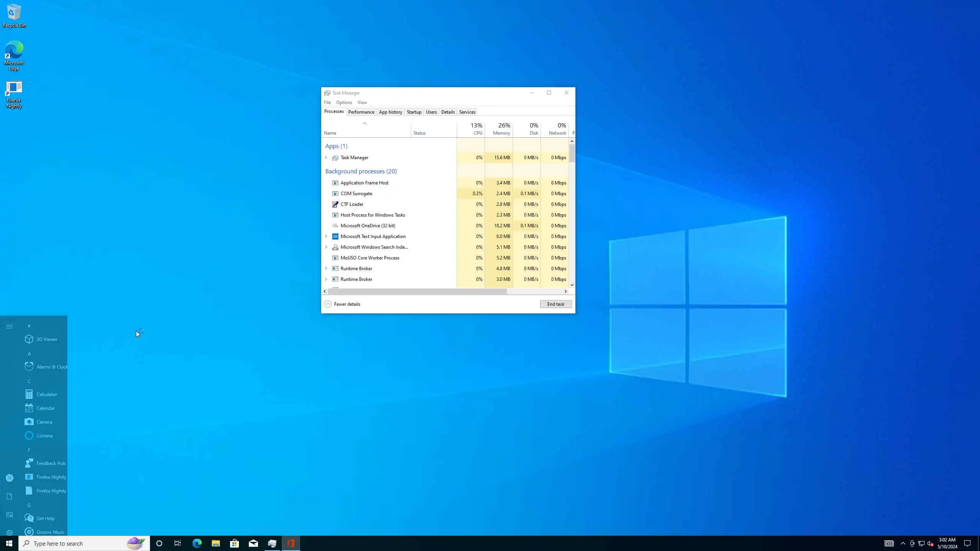Open the Recycle Bin desktop icon
The height and width of the screenshot is (551, 980).
(14, 16)
